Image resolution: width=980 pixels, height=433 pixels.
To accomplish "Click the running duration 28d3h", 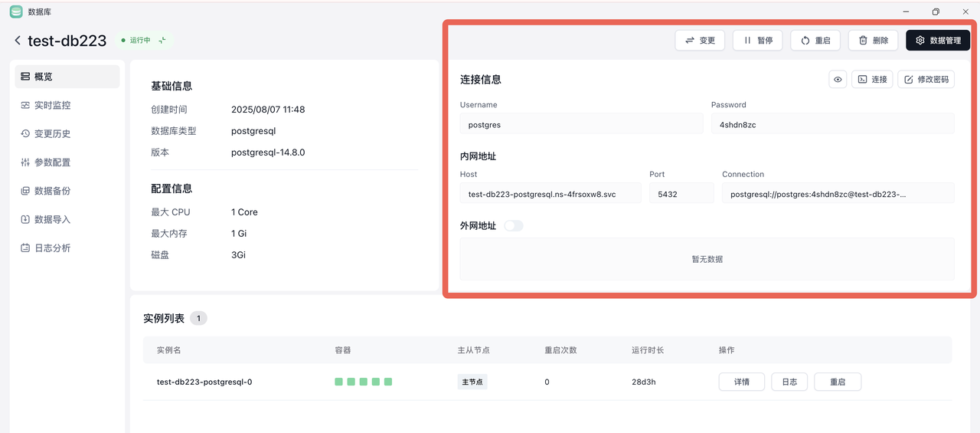I will pos(644,382).
